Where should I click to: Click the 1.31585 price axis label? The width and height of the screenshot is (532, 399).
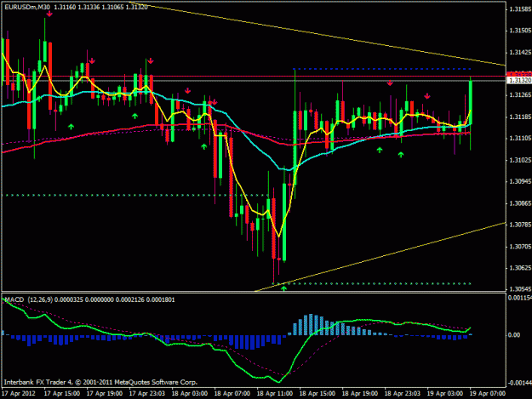(x=520, y=9)
